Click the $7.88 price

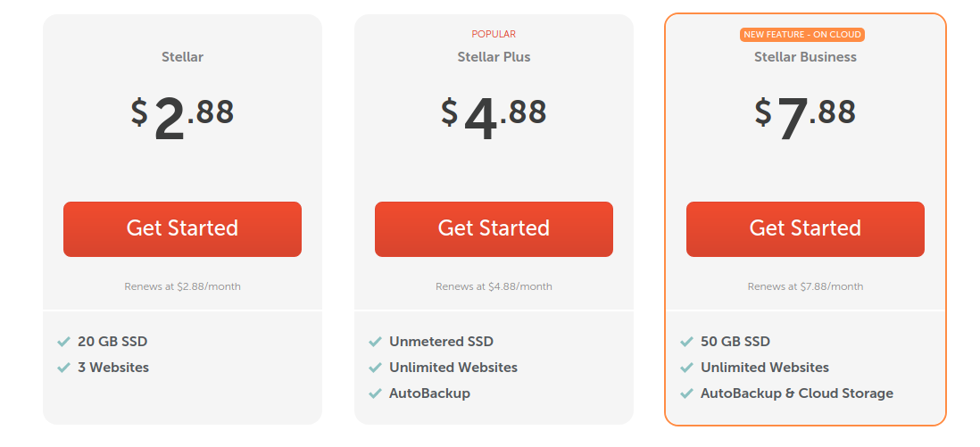(805, 118)
